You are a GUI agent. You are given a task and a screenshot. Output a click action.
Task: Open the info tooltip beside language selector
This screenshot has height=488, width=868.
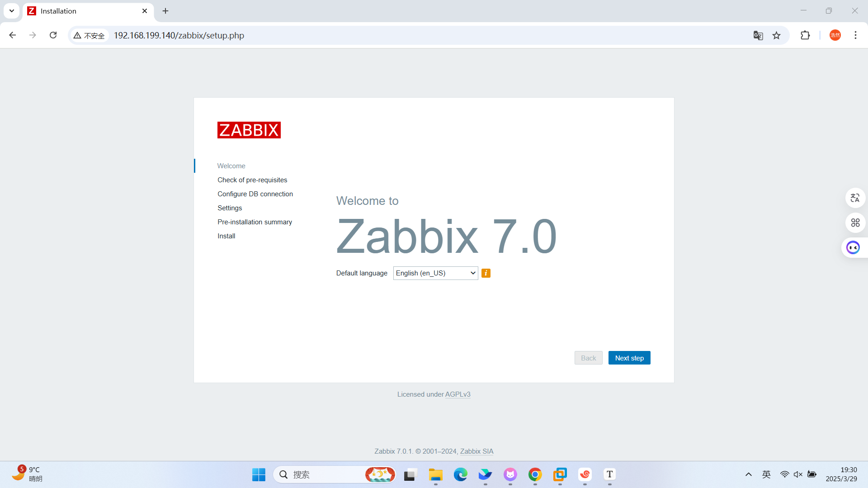click(486, 273)
